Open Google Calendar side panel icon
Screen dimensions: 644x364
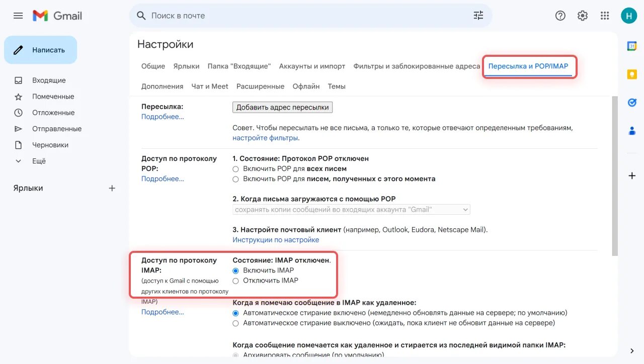click(x=632, y=46)
